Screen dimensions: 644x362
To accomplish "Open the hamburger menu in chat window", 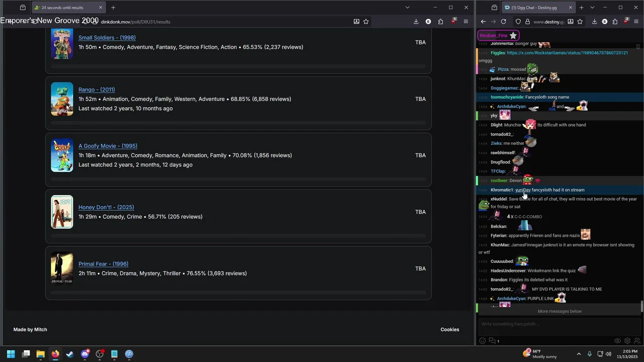I will pos(636,22).
